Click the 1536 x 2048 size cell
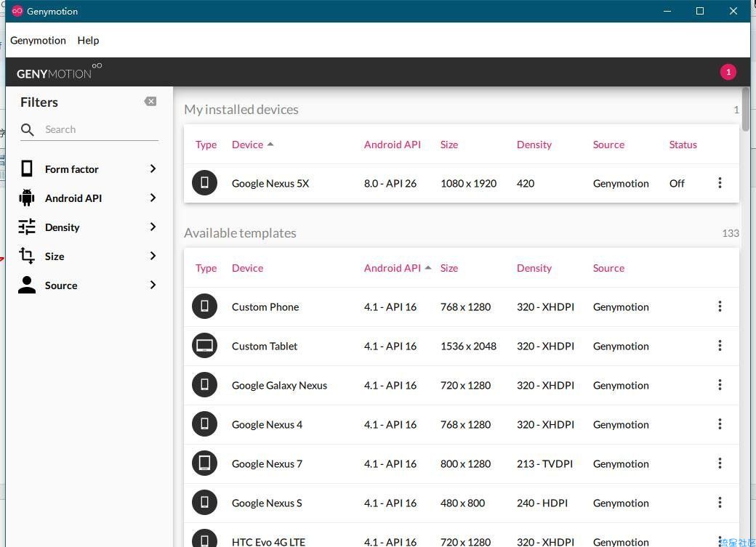The width and height of the screenshot is (756, 547). 468,346
